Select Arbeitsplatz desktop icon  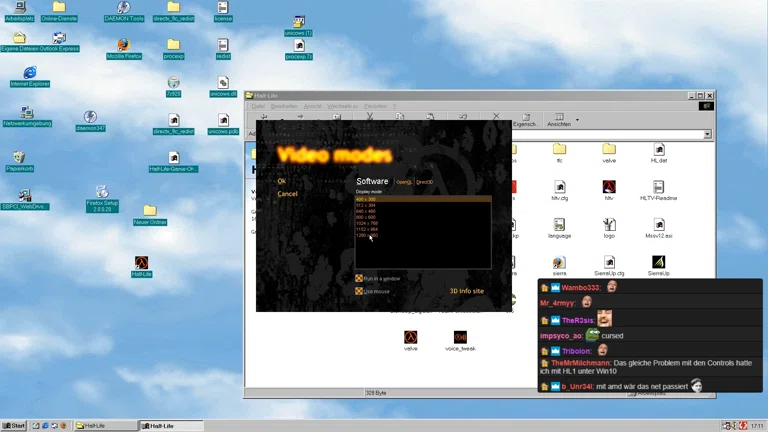point(20,11)
